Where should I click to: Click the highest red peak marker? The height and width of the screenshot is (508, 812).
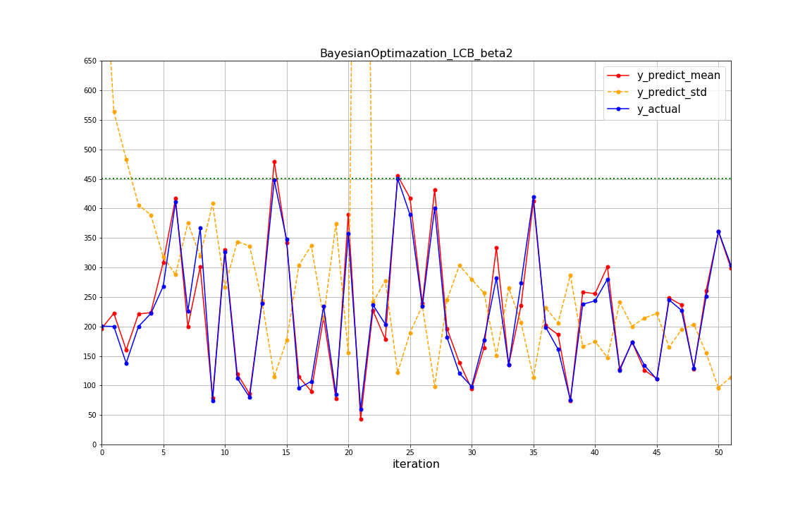pos(275,162)
